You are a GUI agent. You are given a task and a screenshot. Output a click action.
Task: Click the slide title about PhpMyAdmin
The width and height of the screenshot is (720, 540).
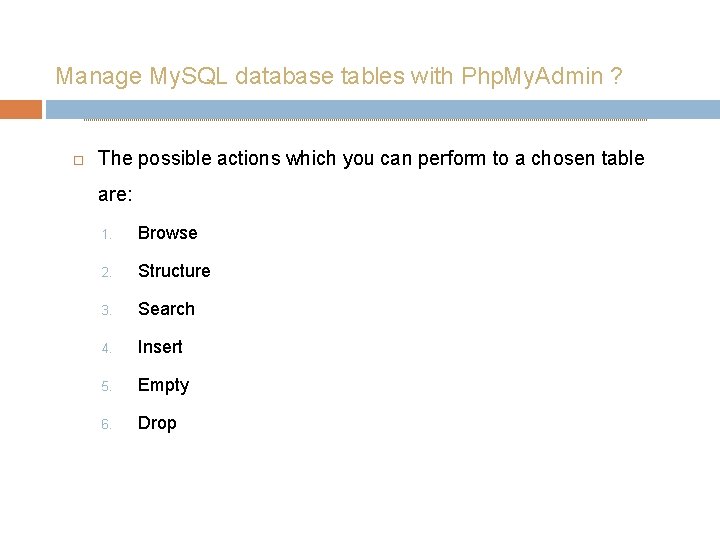click(339, 76)
